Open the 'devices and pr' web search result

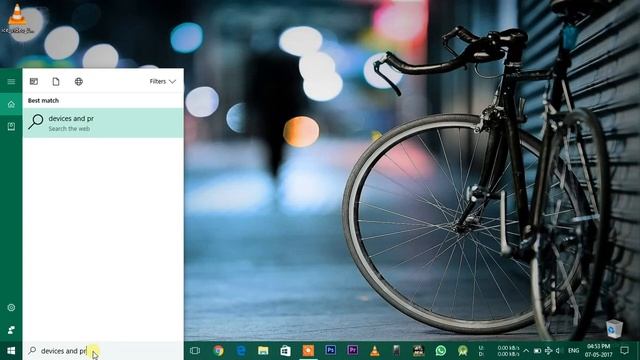point(103,123)
